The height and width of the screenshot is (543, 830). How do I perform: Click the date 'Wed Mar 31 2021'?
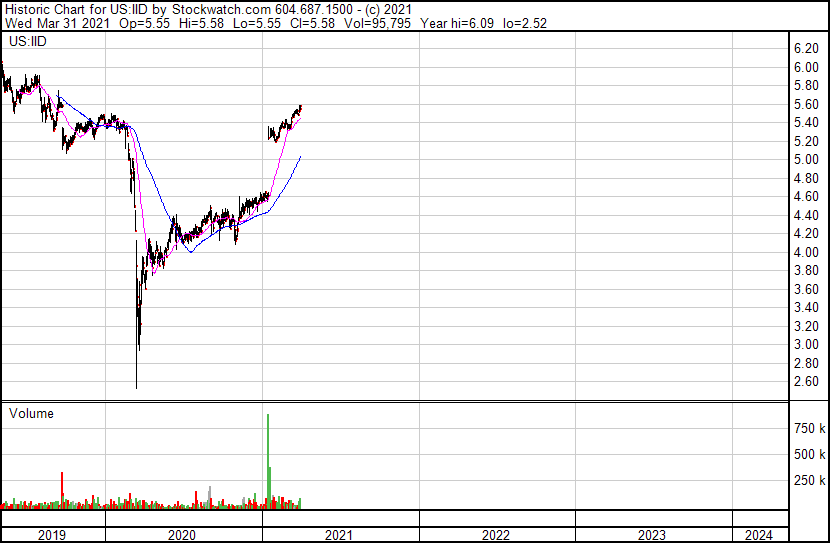57,23
